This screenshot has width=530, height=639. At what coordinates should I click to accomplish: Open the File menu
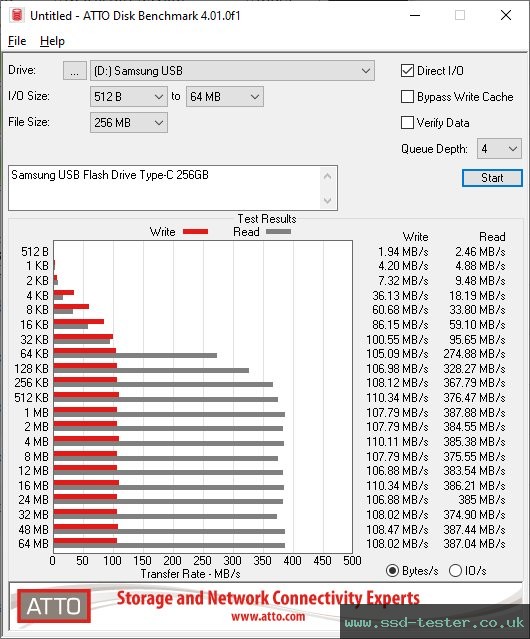click(17, 41)
